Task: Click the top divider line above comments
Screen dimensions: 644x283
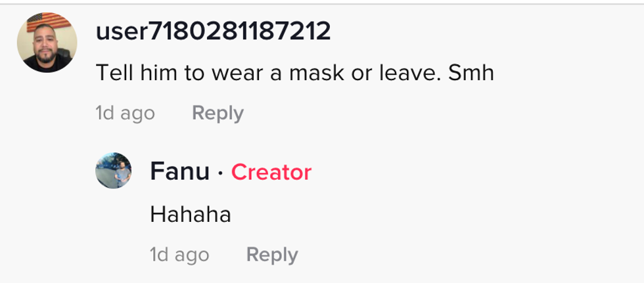Action: 322,4
